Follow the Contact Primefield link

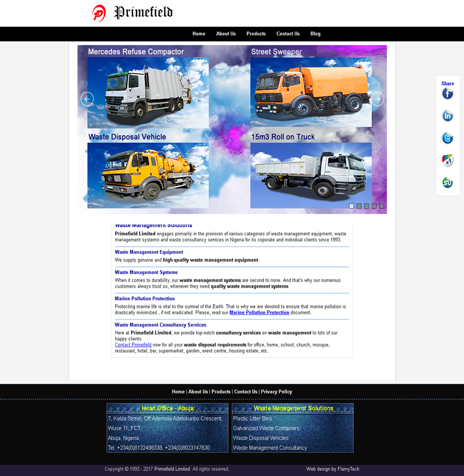coord(133,345)
